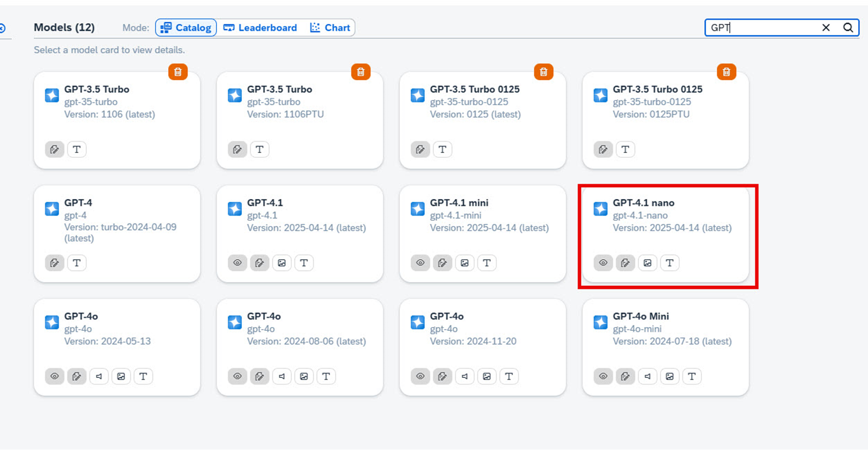Click the pencil icon on GPT-3.5 Turbo 1106 (latest)

(x=54, y=150)
